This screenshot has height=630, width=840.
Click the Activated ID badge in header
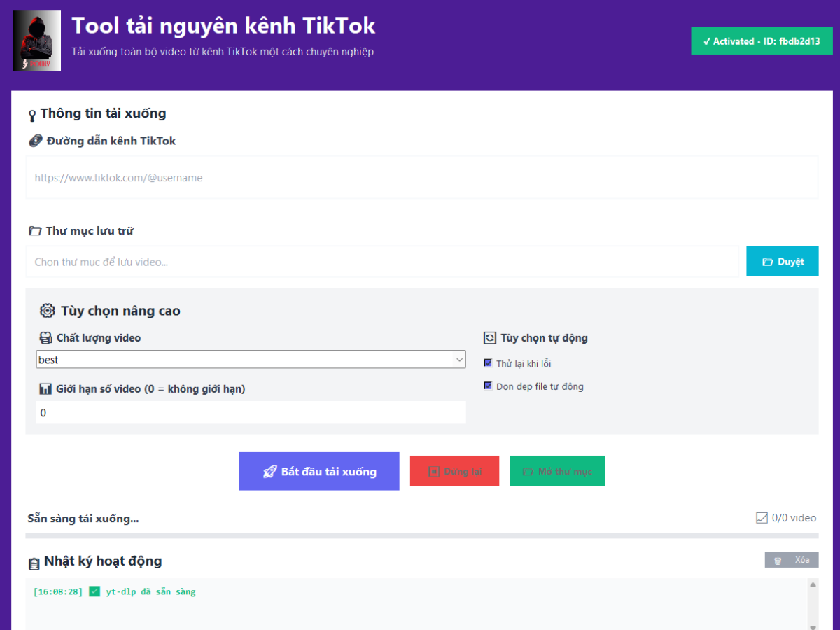coord(762,41)
